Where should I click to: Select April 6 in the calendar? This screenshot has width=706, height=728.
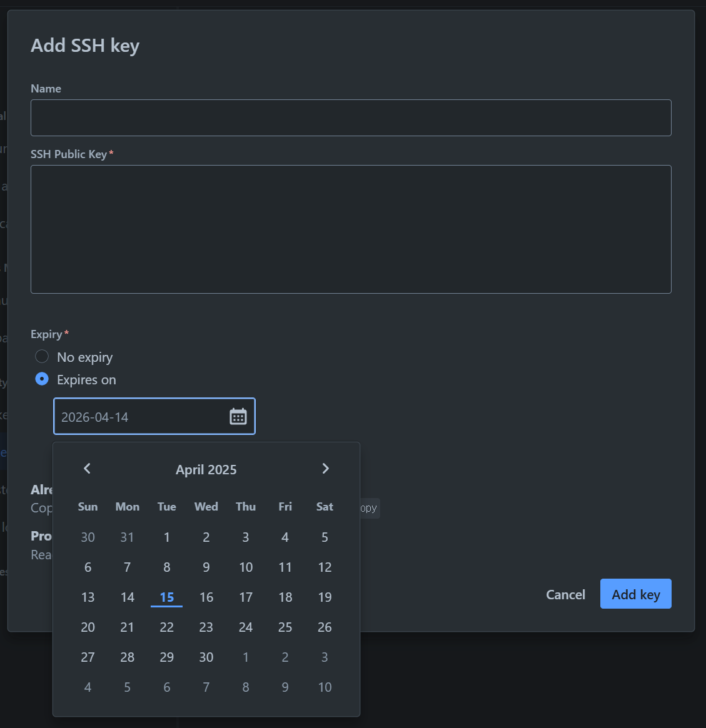click(88, 567)
